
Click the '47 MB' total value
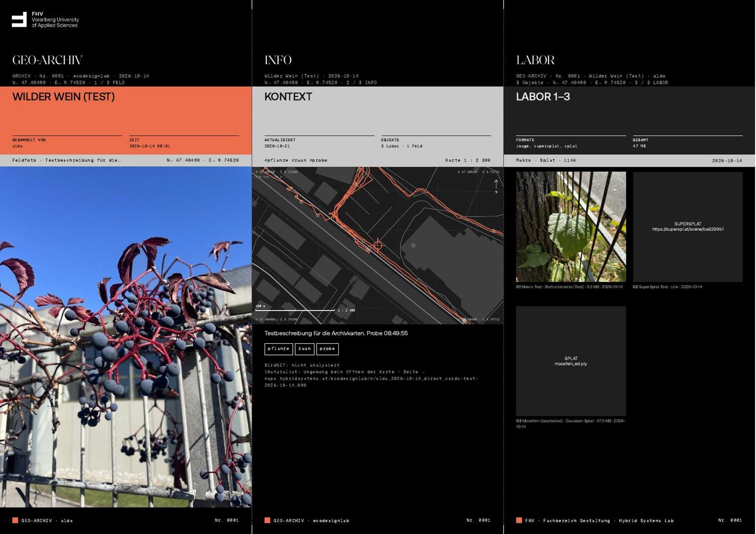[639, 146]
